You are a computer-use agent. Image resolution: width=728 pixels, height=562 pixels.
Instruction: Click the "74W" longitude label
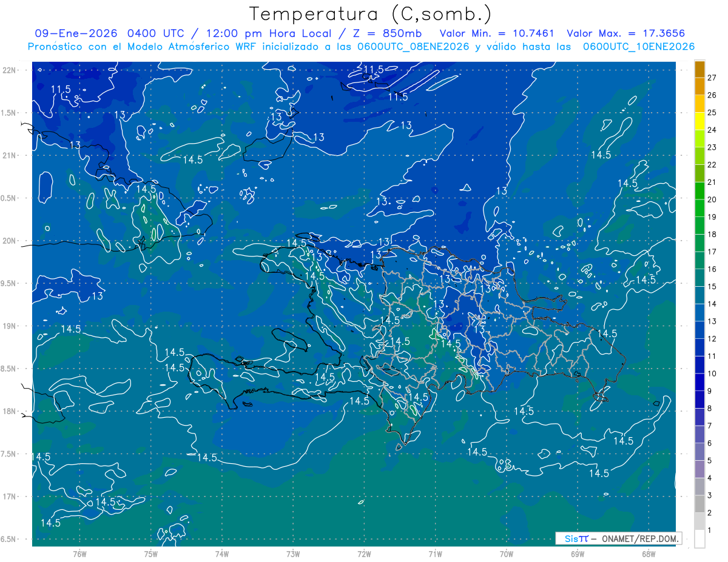click(x=222, y=554)
